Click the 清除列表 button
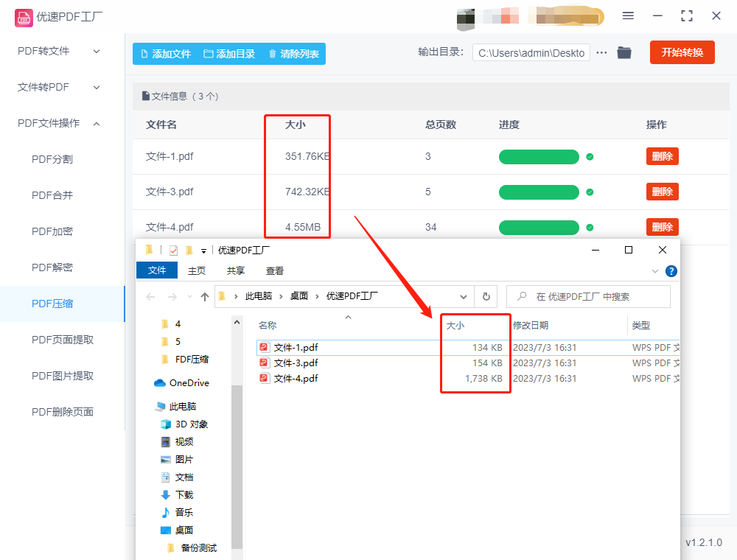This screenshot has height=560, width=737. coord(294,54)
